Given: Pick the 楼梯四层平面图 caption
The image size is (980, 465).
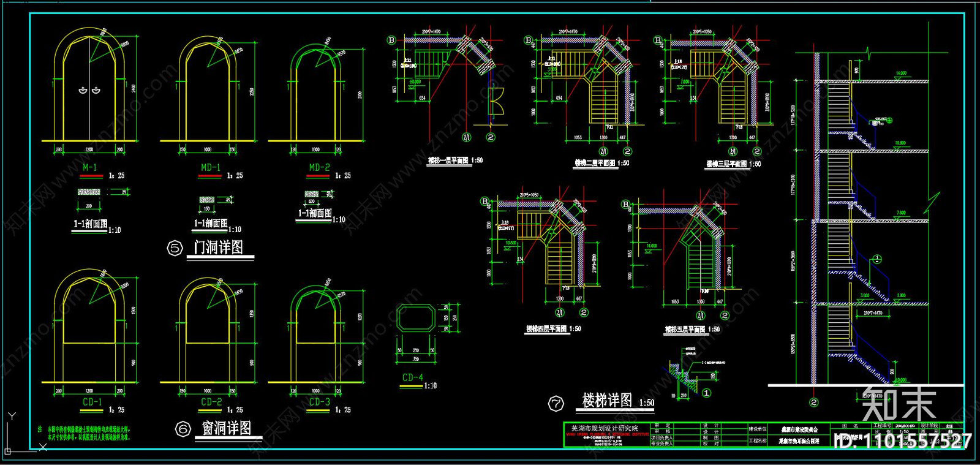Looking at the screenshot, I should (546, 329).
